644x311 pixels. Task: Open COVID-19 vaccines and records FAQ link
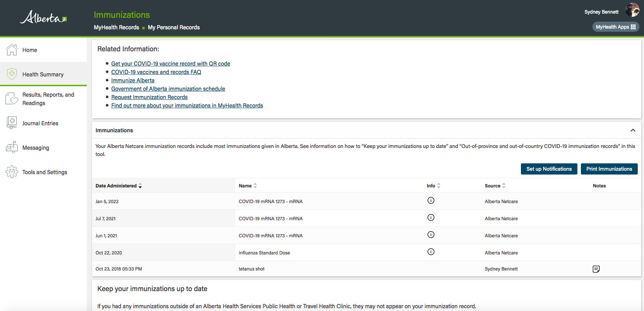click(x=156, y=72)
